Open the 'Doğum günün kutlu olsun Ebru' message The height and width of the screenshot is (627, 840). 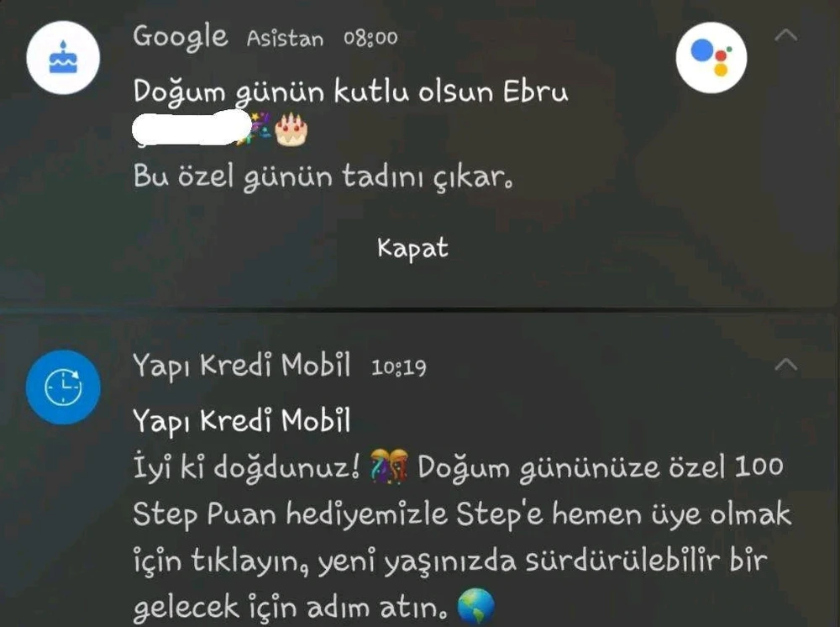pyautogui.click(x=350, y=91)
